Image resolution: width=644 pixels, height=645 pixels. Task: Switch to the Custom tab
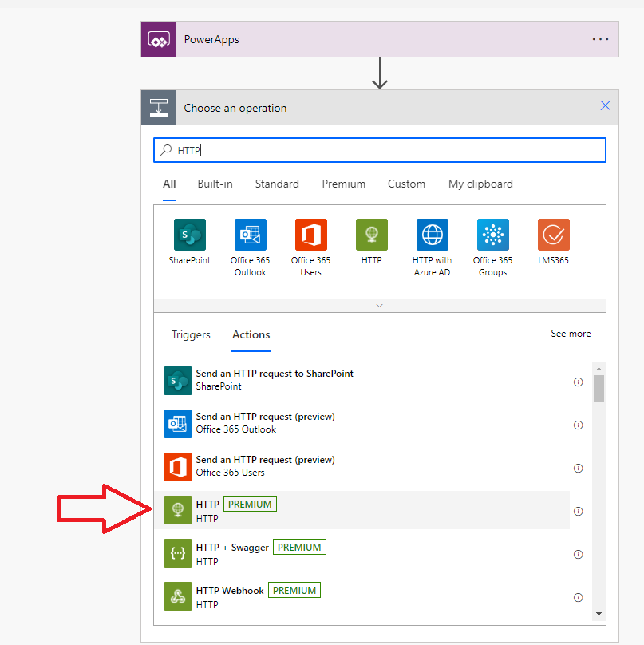406,184
